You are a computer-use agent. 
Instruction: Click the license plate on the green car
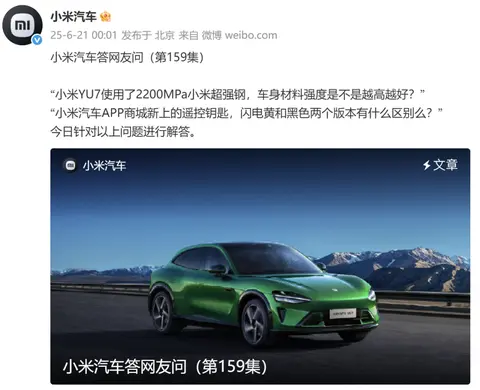(343, 313)
